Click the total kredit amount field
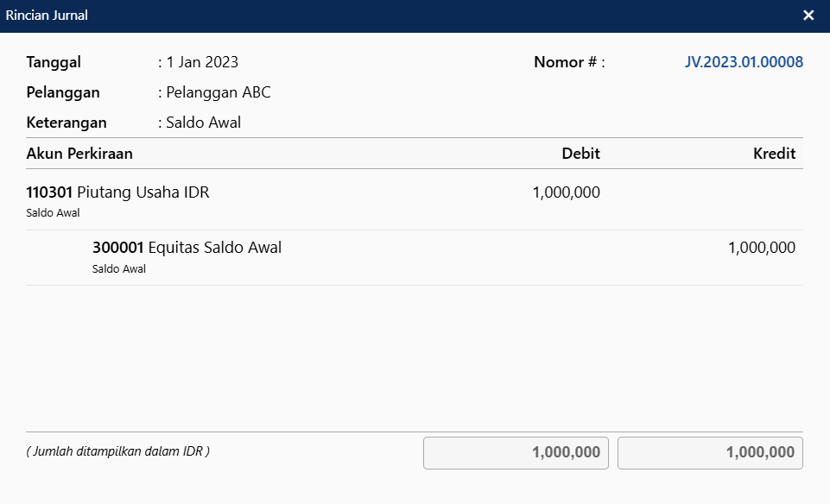This screenshot has height=504, width=830. pos(710,453)
